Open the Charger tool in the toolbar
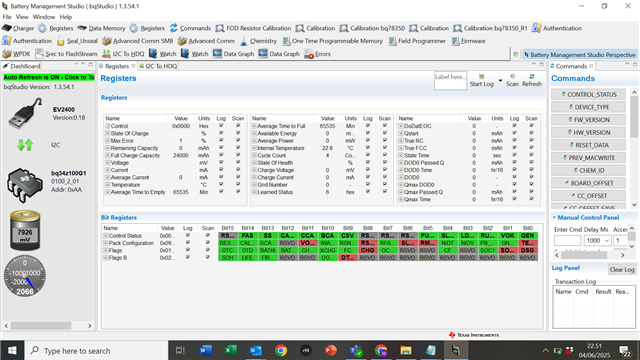 (18, 28)
